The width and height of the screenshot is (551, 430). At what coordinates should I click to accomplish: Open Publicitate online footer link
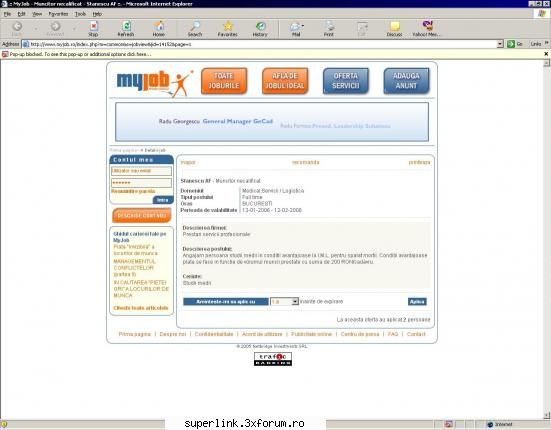[x=311, y=334]
